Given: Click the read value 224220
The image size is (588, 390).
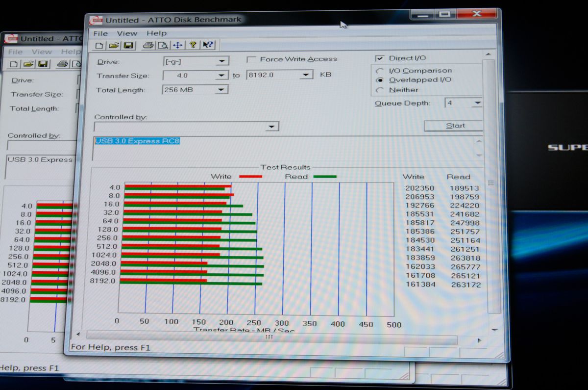Looking at the screenshot, I should click(464, 206).
